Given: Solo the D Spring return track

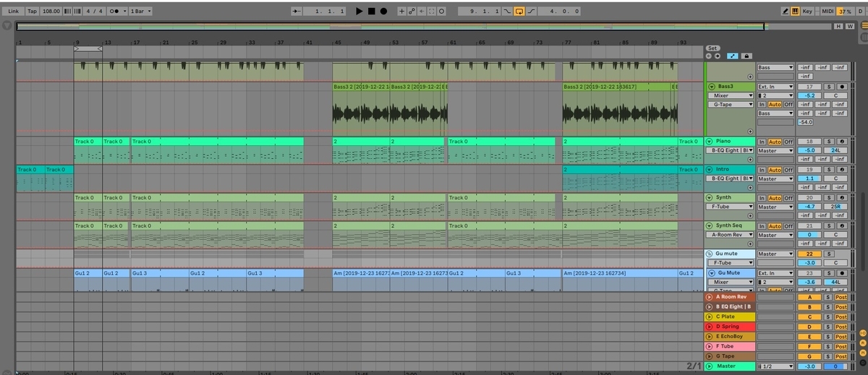Looking at the screenshot, I should (828, 327).
